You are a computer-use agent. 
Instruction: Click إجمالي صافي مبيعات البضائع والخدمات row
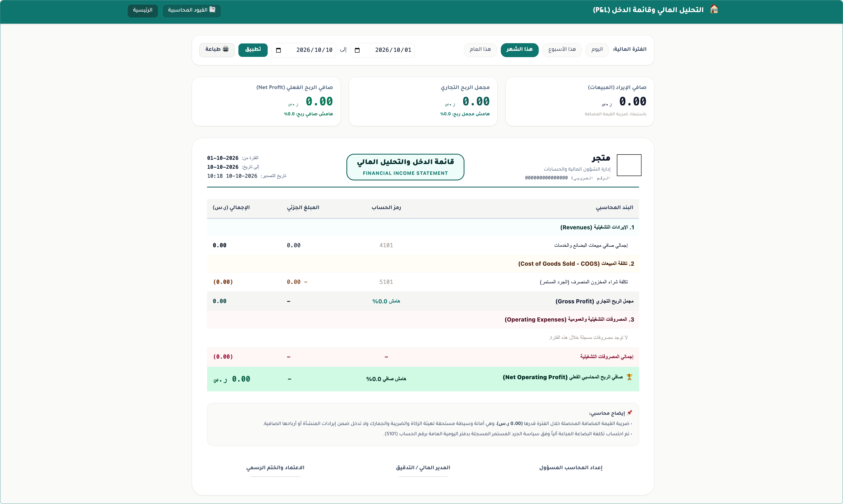pyautogui.click(x=423, y=245)
